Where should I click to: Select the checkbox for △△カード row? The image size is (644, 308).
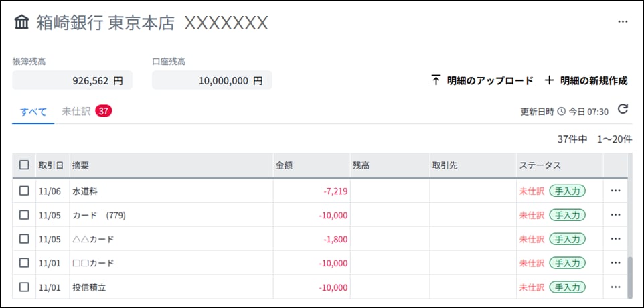point(24,238)
